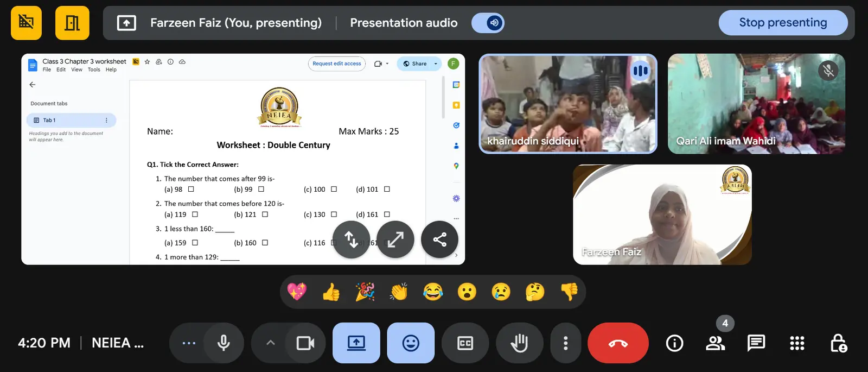Select Farzeen Faiz self-view tile
This screenshot has width=868, height=372.
click(x=662, y=215)
